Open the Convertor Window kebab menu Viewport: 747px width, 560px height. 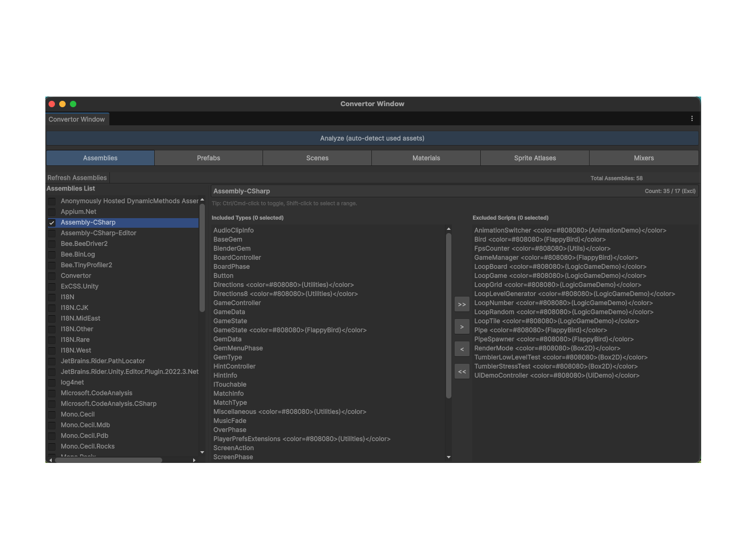(x=692, y=119)
